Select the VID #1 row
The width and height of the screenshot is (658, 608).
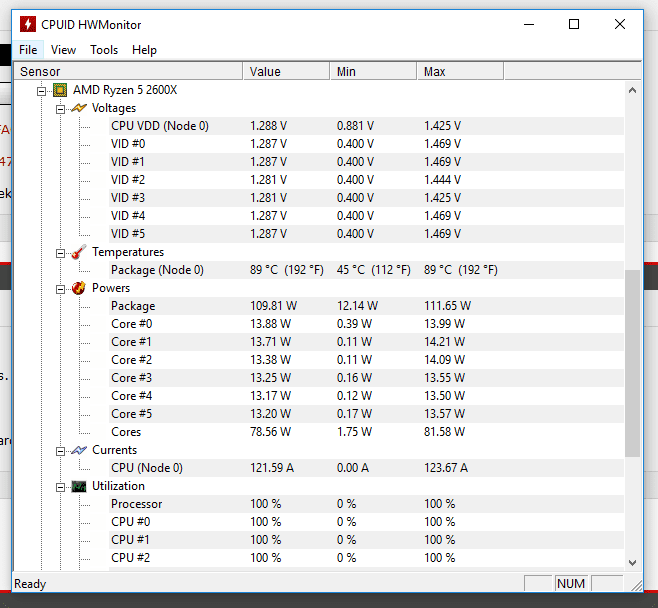tap(366, 162)
